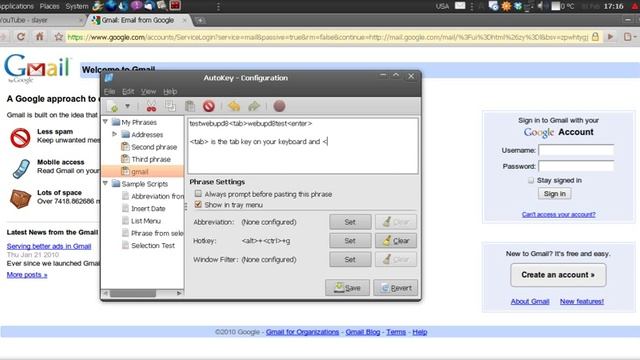Screen dimensions: 640x360
Task: Expand the Addresses folder
Action: click(115, 134)
